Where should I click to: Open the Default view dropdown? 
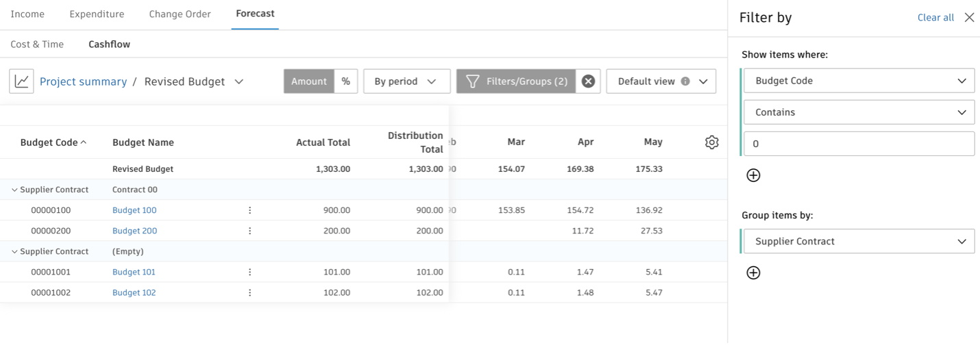point(661,81)
